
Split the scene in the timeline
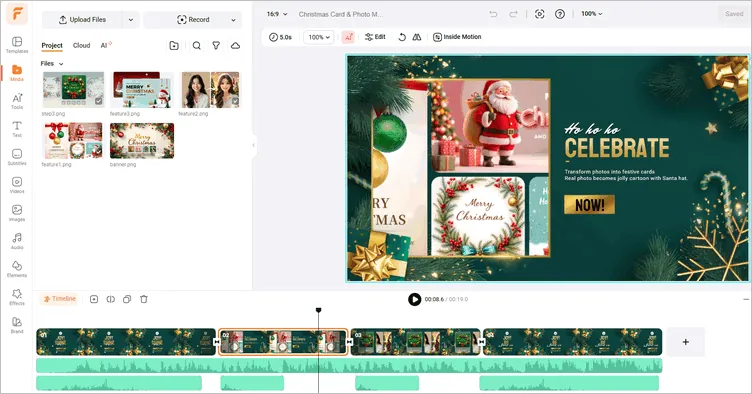click(111, 299)
